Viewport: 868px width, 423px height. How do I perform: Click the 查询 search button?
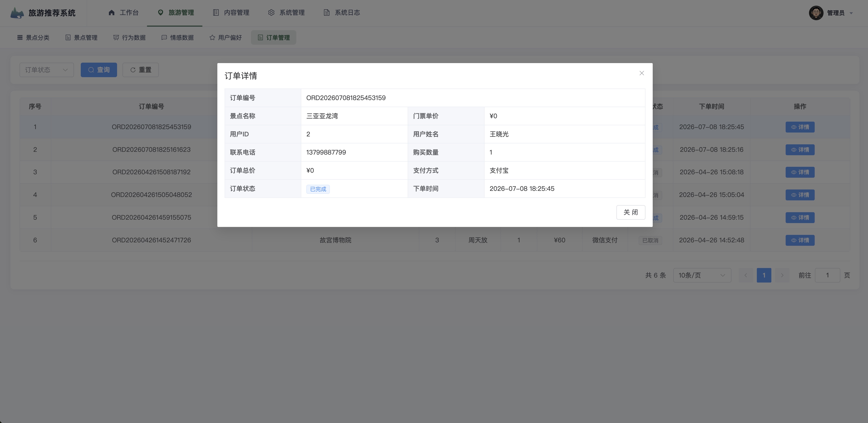pyautogui.click(x=99, y=70)
